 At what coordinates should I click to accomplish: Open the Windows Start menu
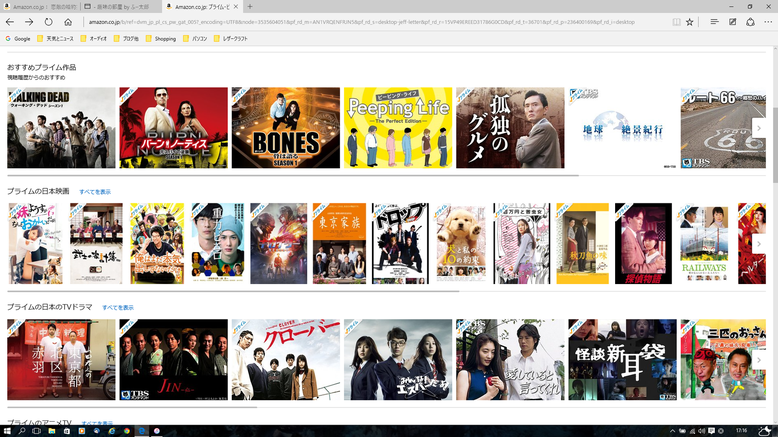[7, 431]
